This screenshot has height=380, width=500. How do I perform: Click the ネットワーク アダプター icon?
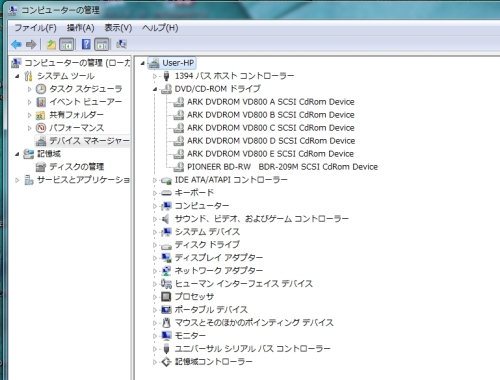(166, 271)
